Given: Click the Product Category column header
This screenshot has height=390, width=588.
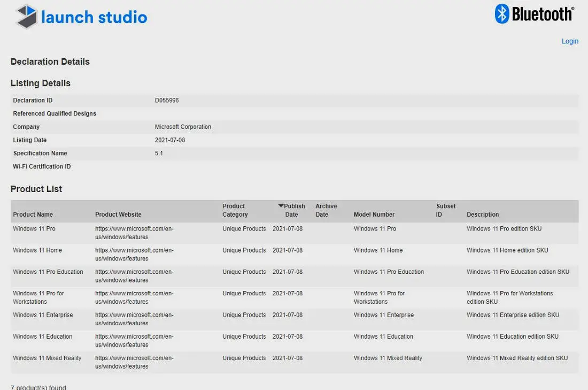Looking at the screenshot, I should pos(235,210).
